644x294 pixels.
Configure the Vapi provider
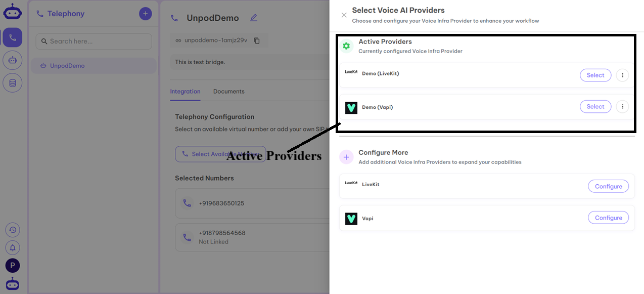(609, 218)
